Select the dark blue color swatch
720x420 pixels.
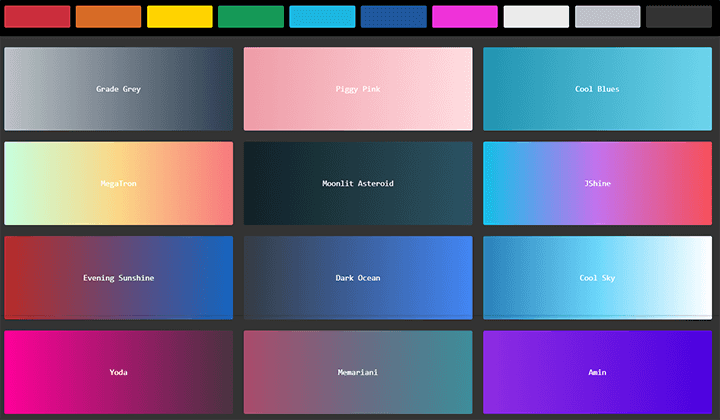coord(394,17)
